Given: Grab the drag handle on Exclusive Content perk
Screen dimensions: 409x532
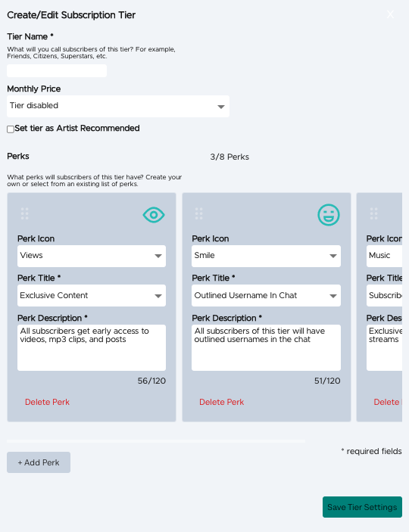Looking at the screenshot, I should 24,213.
